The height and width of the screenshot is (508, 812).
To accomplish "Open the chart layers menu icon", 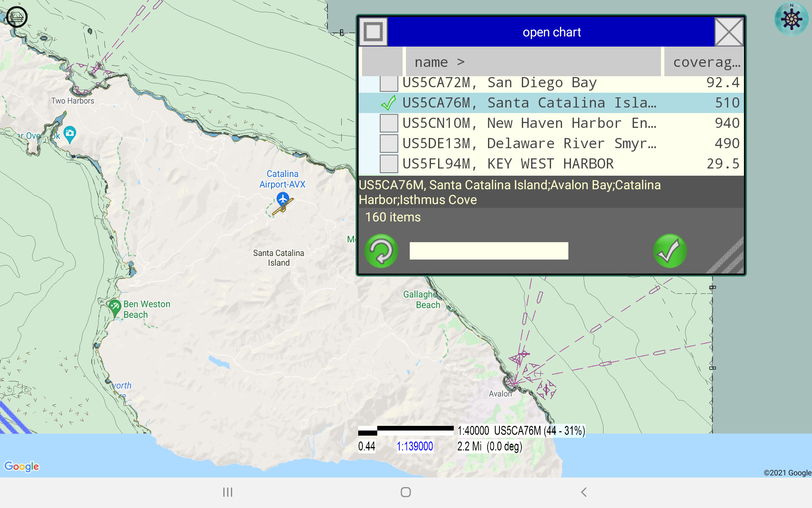I will click(x=17, y=17).
